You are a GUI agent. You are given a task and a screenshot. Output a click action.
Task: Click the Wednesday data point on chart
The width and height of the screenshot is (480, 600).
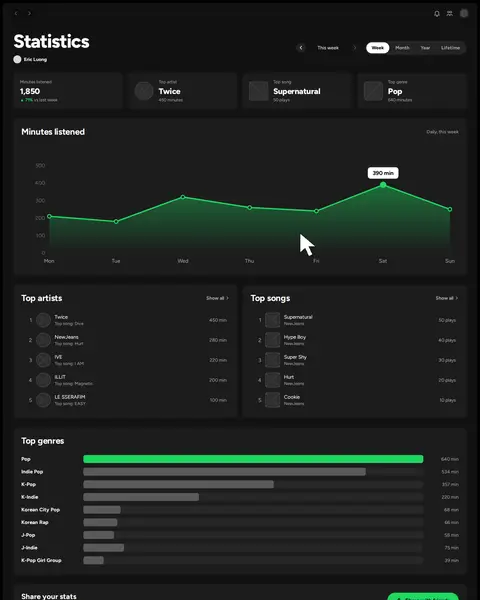pyautogui.click(x=183, y=197)
